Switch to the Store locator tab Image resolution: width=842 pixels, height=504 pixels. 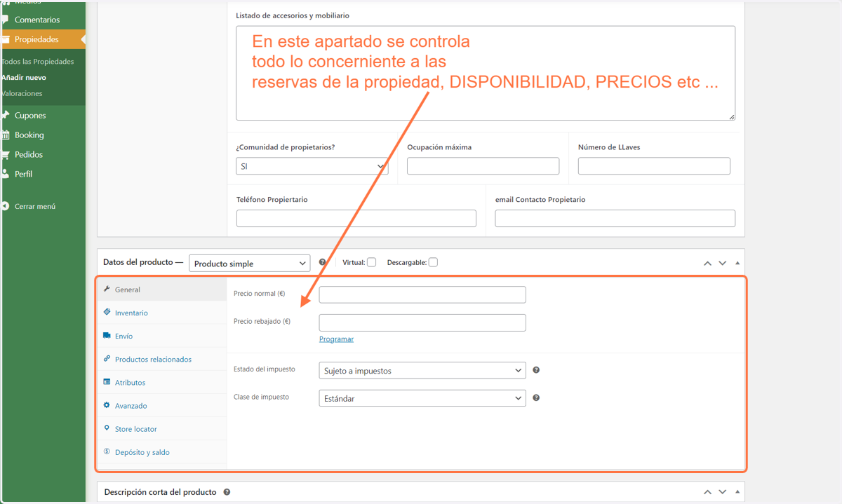tap(162, 428)
